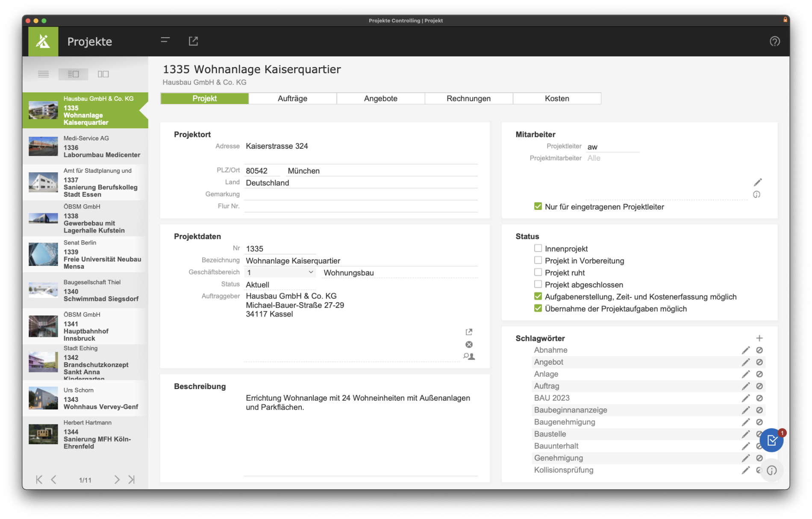
Task: Search contact for Auftraggeber icon
Action: coord(469,356)
